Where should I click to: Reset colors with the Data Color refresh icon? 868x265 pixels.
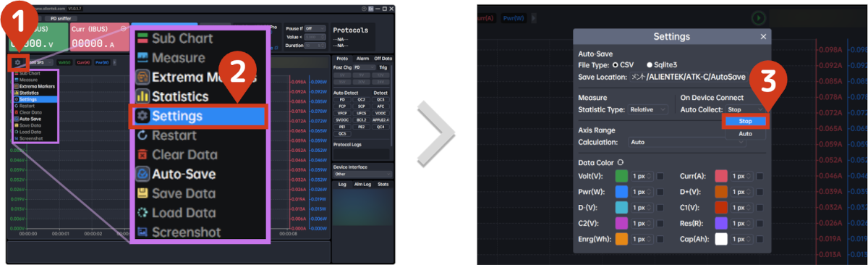(620, 162)
